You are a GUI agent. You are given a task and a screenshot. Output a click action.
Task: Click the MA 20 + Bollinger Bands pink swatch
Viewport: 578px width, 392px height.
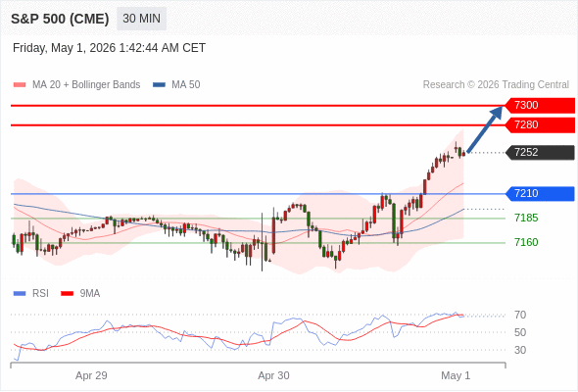[20, 85]
